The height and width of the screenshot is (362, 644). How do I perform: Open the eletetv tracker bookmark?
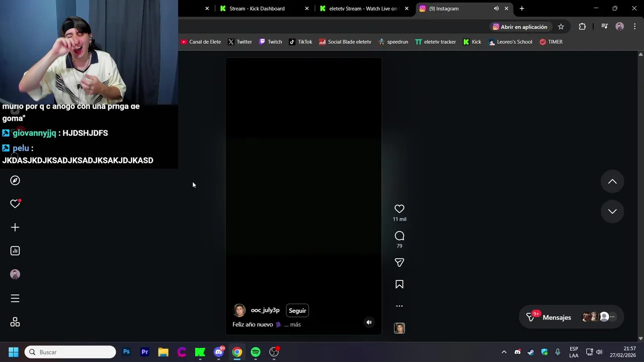click(435, 42)
